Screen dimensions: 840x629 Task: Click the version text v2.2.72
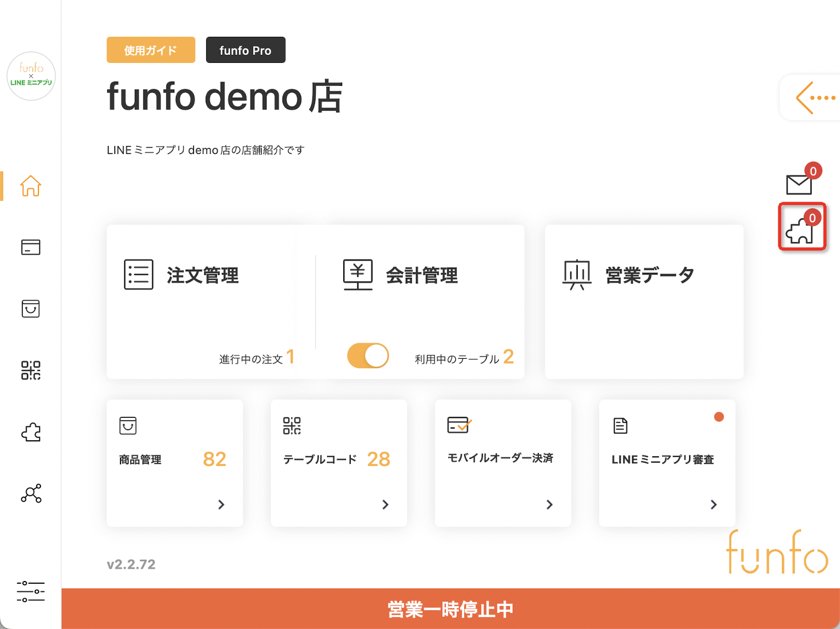131,565
